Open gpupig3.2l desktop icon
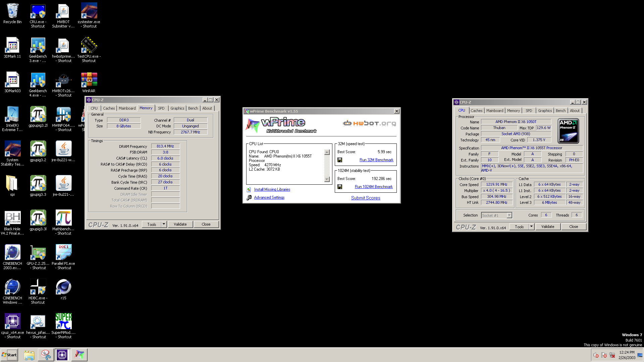The image size is (644, 362). coord(38,117)
